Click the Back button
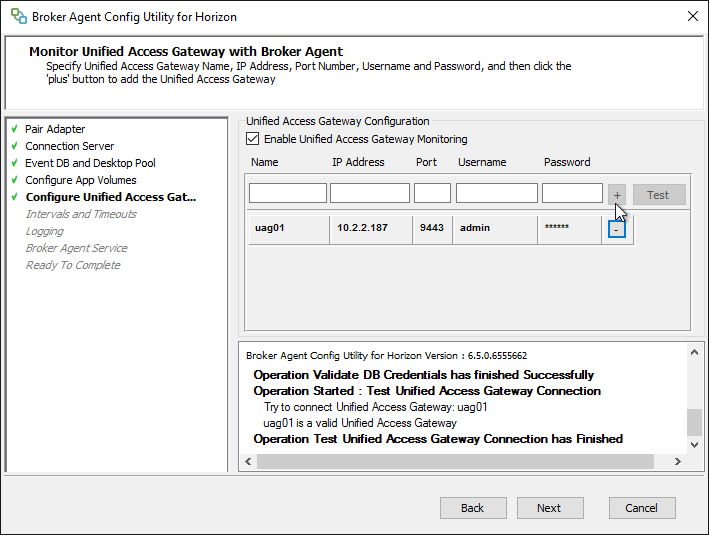709x535 pixels. [473, 508]
